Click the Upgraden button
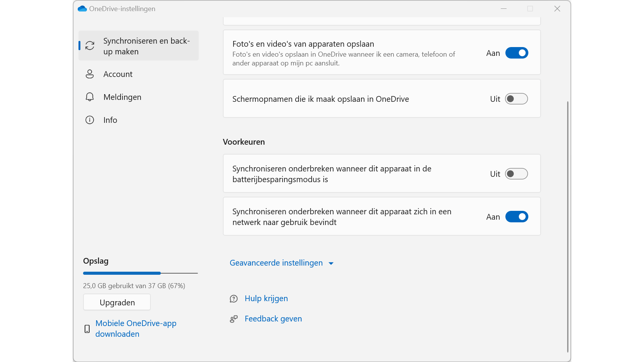Image resolution: width=644 pixels, height=362 pixels. [117, 302]
